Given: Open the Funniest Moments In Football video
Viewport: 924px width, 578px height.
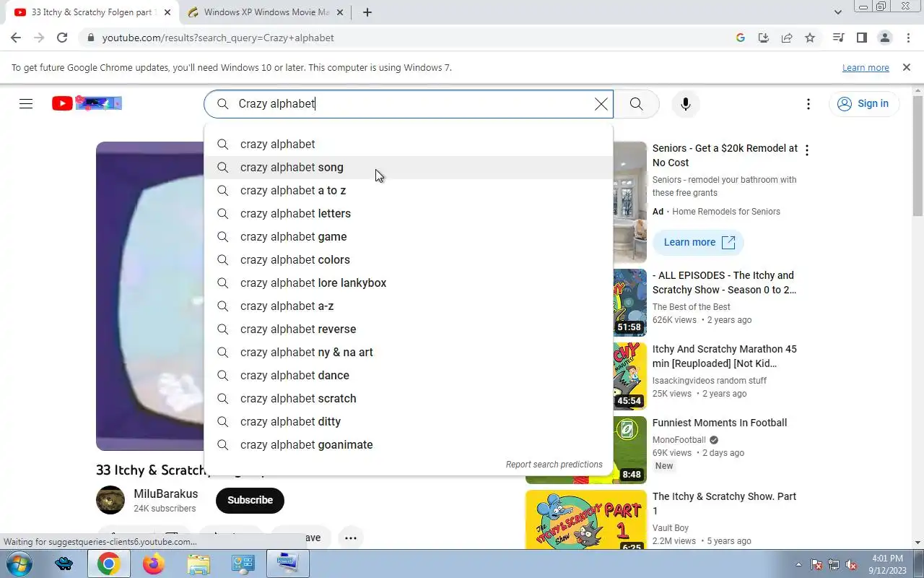Looking at the screenshot, I should [719, 423].
